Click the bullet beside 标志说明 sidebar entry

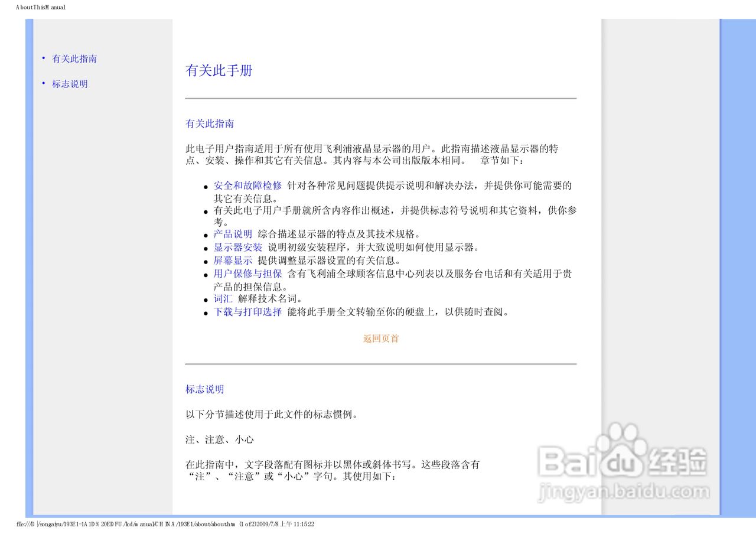[x=43, y=83]
